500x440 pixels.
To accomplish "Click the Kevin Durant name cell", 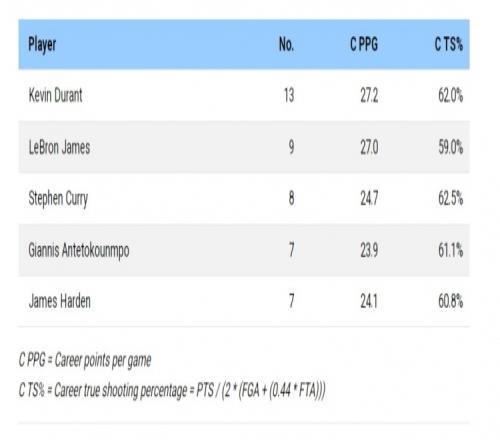I will 55,95.
